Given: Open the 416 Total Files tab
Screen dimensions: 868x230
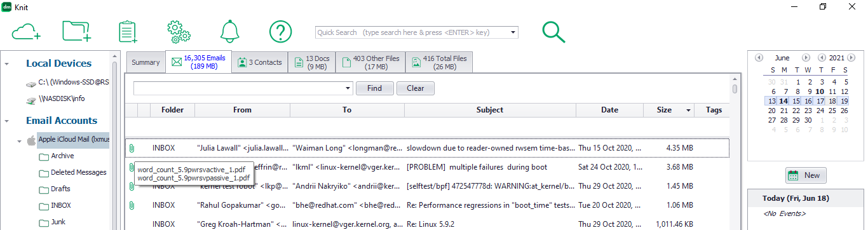Looking at the screenshot, I should (439, 62).
